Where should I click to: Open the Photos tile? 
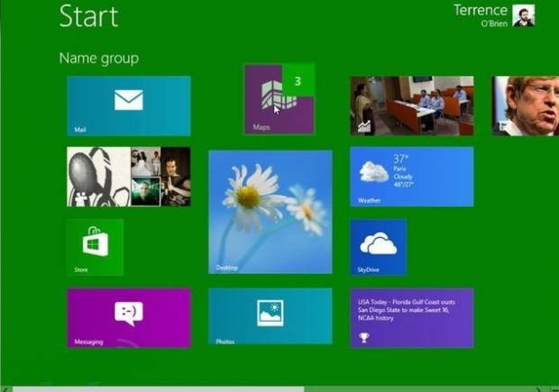coord(270,316)
